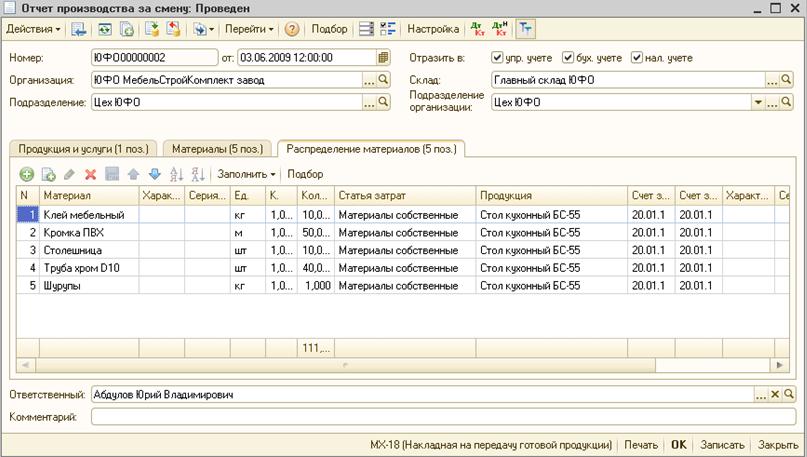Switch to Продукция и услуги tab
Viewport: 807px width, 457px height.
tap(83, 148)
